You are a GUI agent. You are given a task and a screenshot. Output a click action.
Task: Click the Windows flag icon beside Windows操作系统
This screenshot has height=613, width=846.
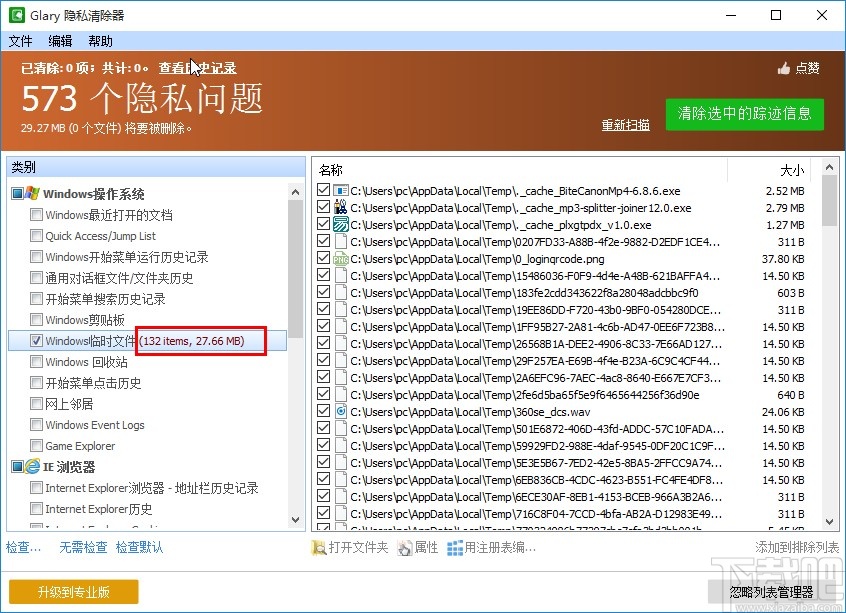tap(33, 194)
